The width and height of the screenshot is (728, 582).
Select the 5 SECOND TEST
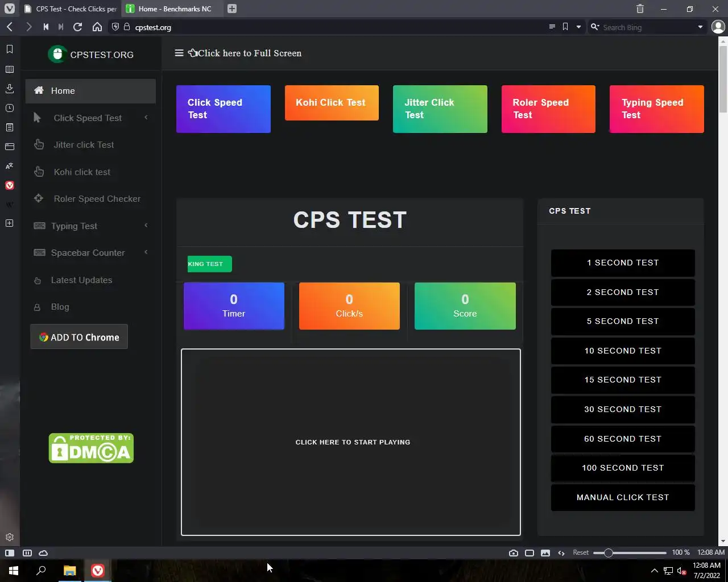point(623,321)
